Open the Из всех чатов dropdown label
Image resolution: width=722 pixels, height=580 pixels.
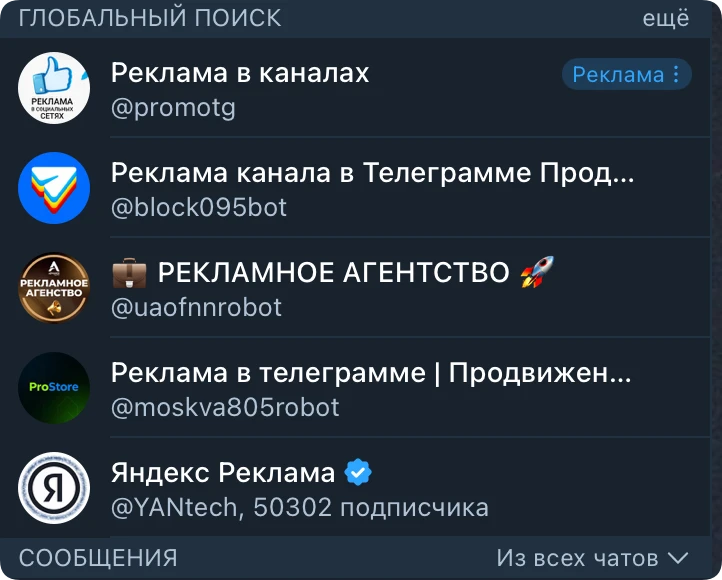point(577,558)
